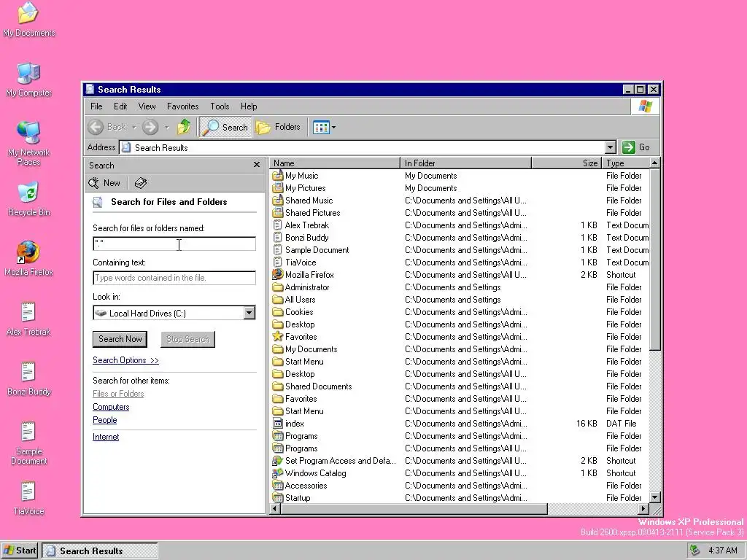
Task: Select the Startup folder in results
Action: pos(298,497)
